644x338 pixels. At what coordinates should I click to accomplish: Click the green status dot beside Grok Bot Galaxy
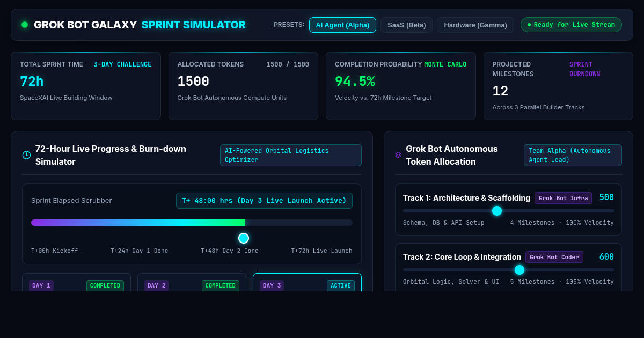click(x=25, y=25)
